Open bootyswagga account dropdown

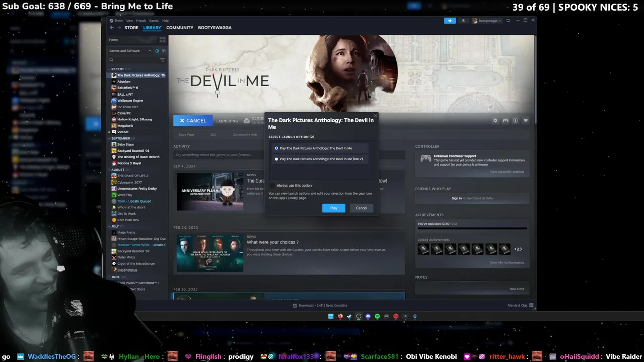487,21
